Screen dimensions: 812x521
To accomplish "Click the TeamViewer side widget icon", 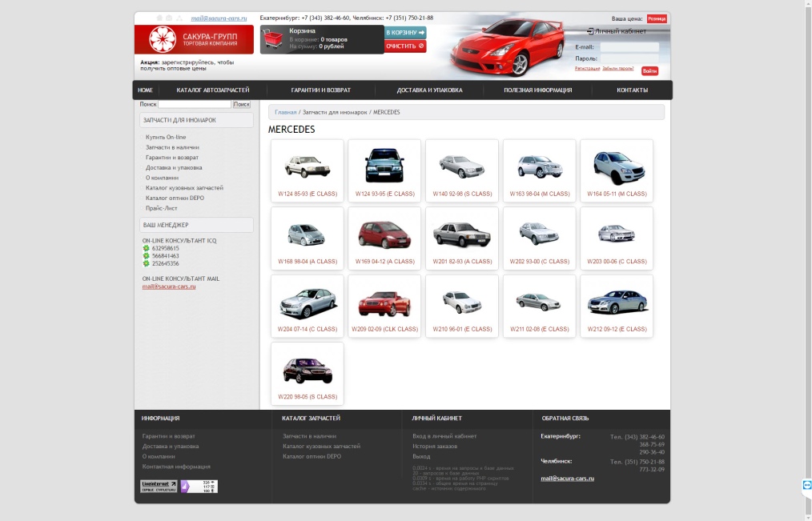I will coord(807,485).
